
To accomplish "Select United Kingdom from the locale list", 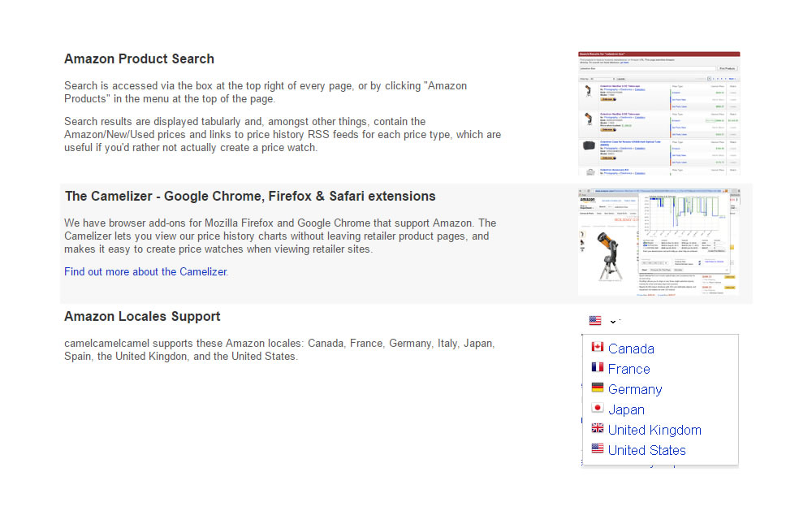I will 654,430.
